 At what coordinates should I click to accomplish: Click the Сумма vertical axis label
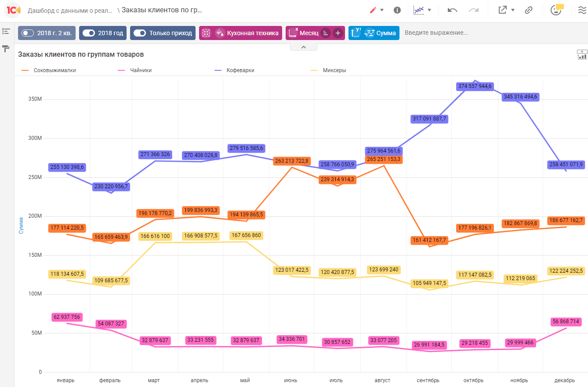tap(21, 225)
